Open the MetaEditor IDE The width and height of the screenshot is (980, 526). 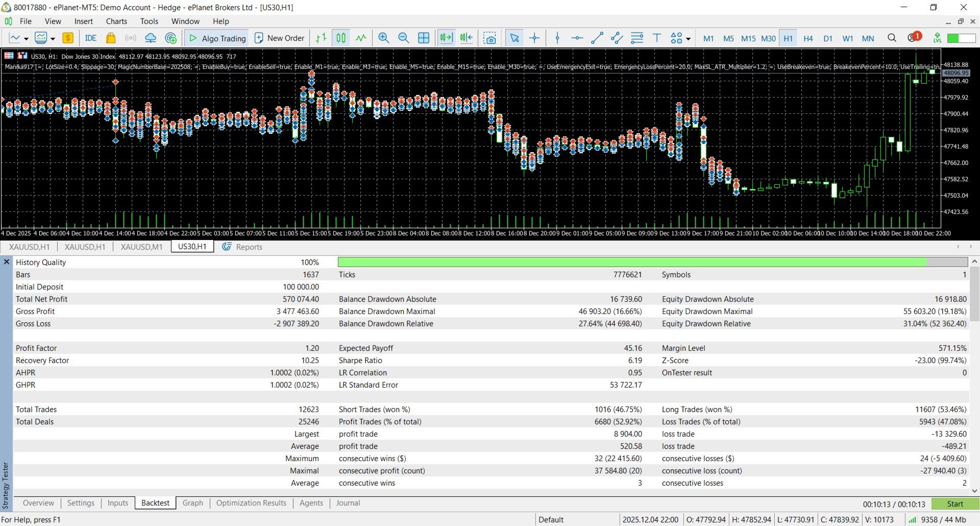pyautogui.click(x=90, y=38)
